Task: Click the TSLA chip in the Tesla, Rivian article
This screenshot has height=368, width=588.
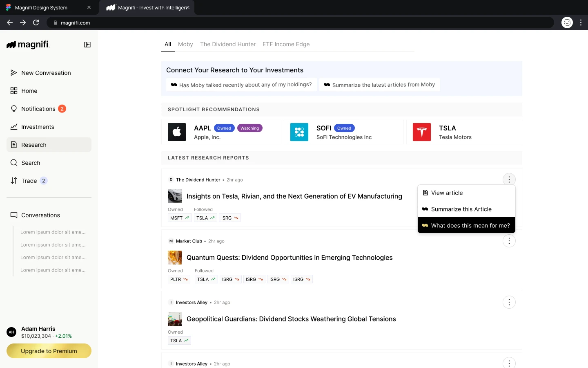Action: pos(205,218)
